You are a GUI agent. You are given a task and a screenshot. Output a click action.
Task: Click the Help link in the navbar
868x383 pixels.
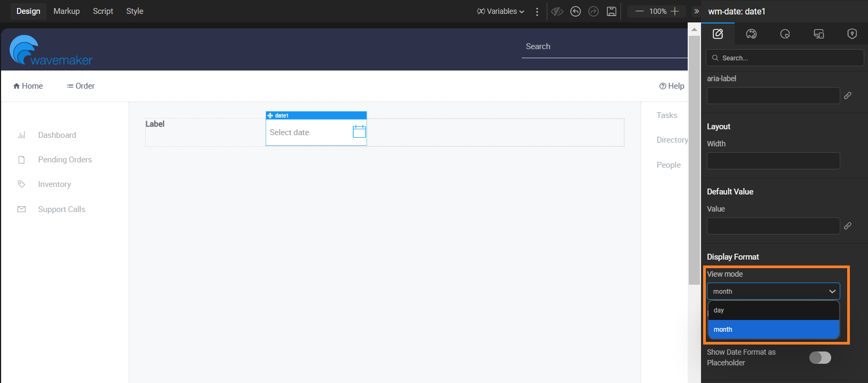pyautogui.click(x=672, y=86)
